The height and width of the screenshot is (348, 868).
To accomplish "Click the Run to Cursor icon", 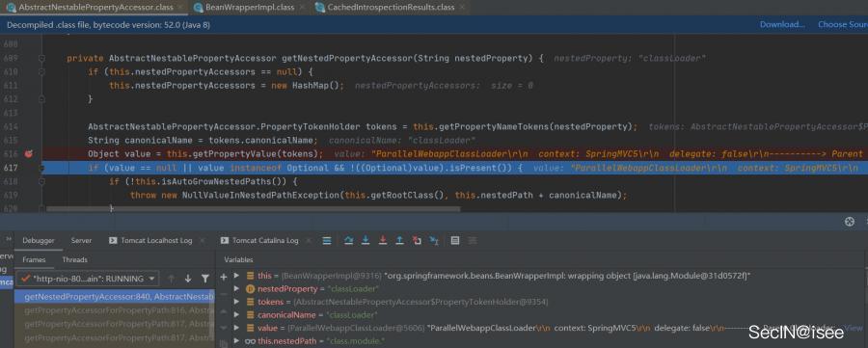I will [x=434, y=241].
